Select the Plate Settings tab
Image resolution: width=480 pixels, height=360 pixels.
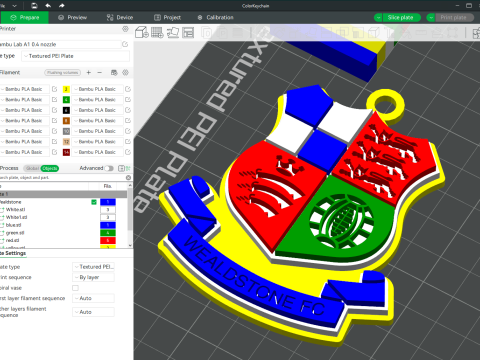click(x=13, y=253)
